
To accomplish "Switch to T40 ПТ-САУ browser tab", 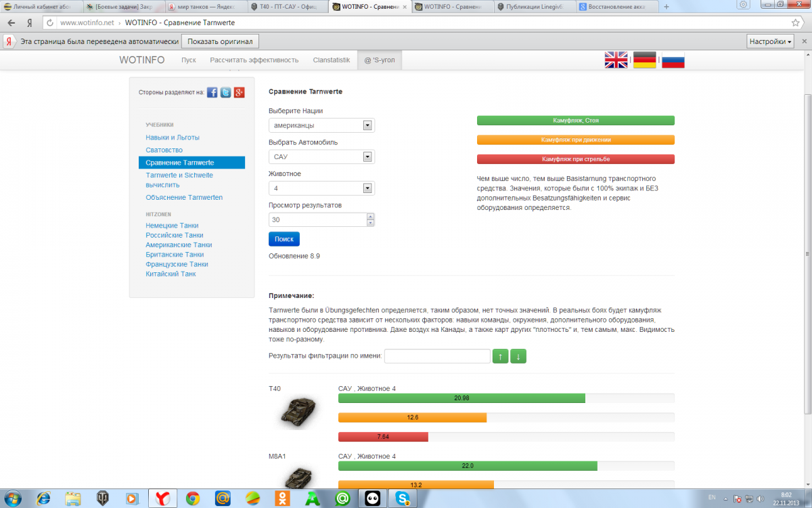I will (x=287, y=7).
